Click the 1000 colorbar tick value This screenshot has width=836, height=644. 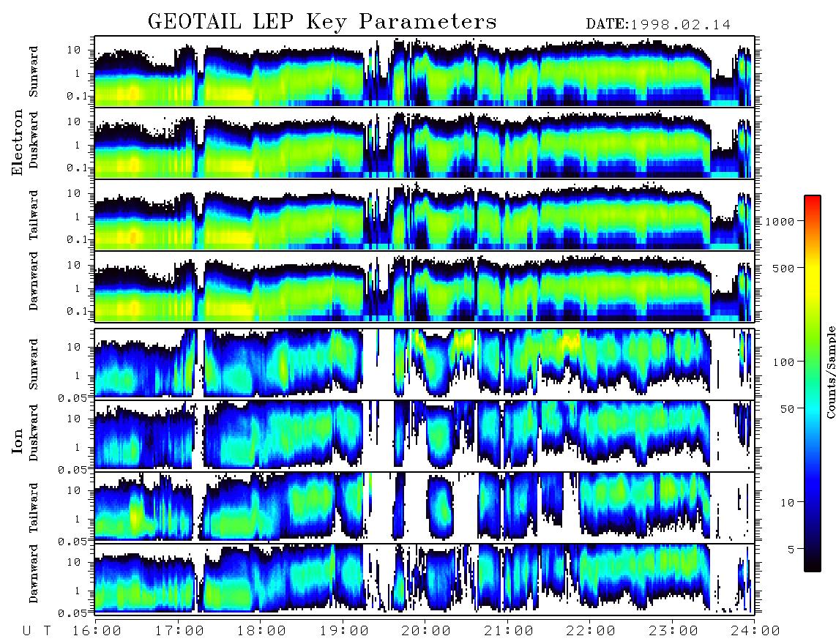(780, 221)
